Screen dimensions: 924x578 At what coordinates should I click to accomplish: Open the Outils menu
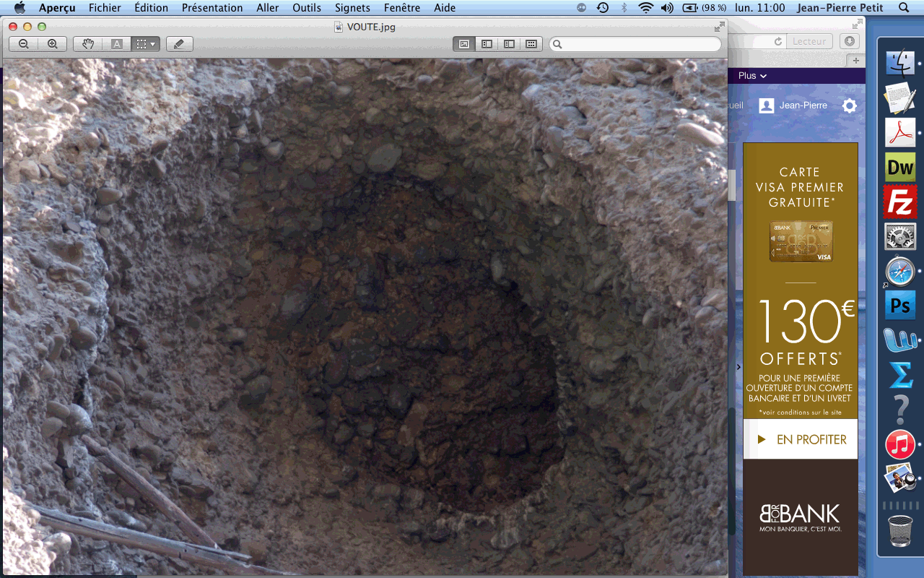click(307, 8)
